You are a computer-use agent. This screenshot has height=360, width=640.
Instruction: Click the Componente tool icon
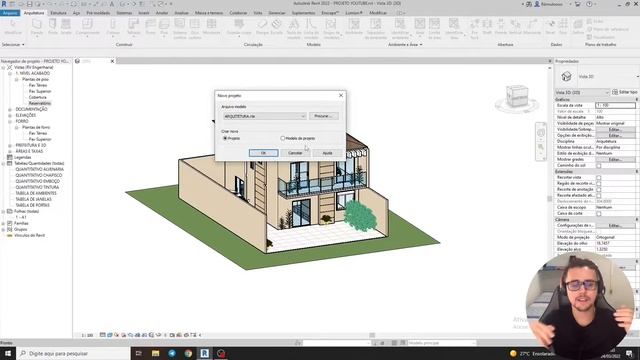87,24
